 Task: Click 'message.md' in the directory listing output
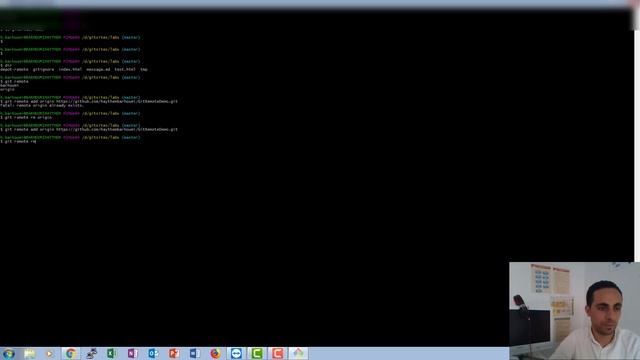[x=98, y=69]
